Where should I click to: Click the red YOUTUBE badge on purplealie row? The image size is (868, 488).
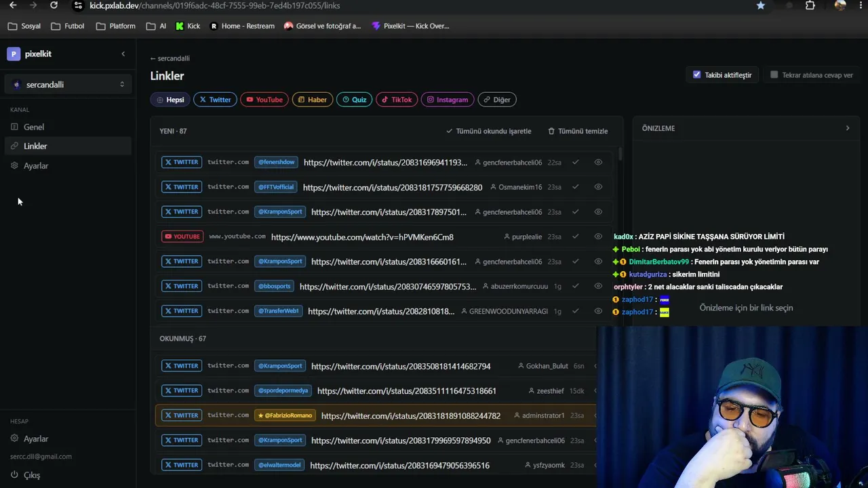182,237
